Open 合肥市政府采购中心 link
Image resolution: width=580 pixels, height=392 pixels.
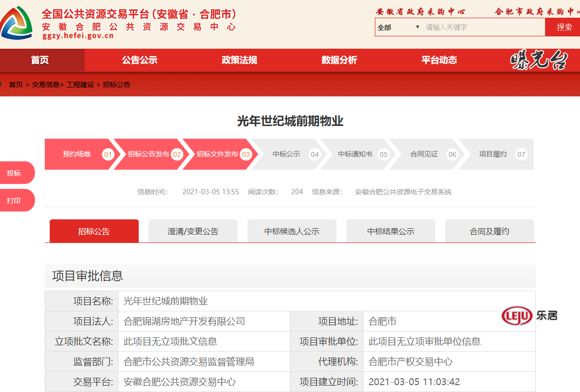pyautogui.click(x=537, y=11)
